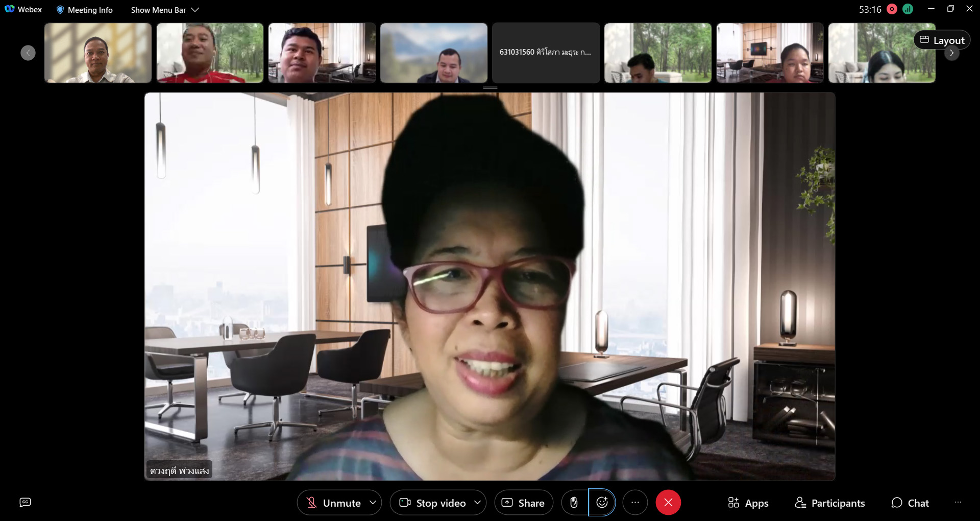Open the Participants panel
The image size is (980, 521).
click(830, 503)
